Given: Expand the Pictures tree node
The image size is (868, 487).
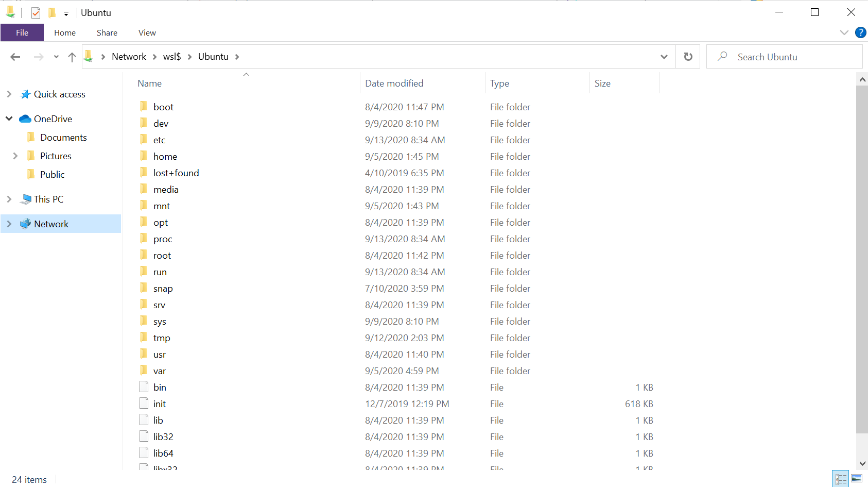Looking at the screenshot, I should click(15, 156).
